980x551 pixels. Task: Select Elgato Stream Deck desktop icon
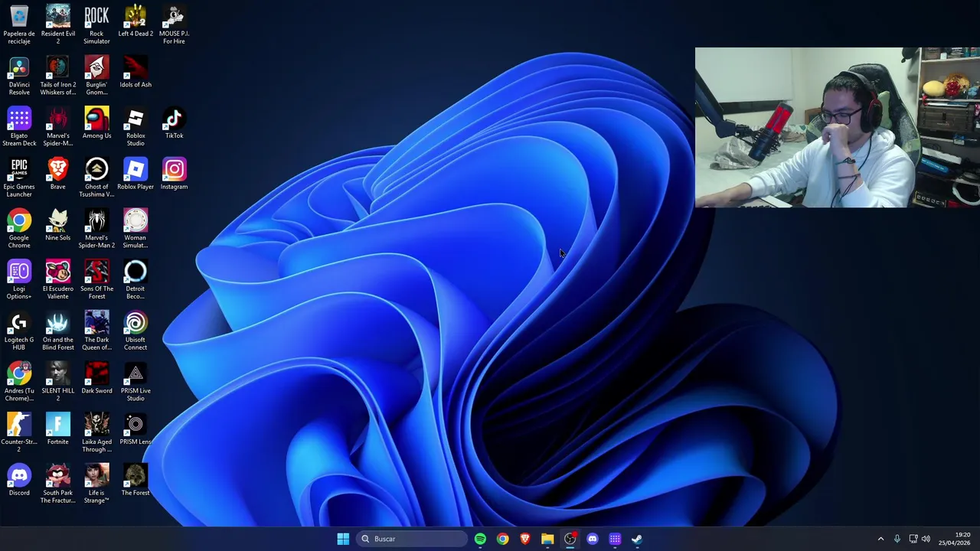pyautogui.click(x=19, y=127)
